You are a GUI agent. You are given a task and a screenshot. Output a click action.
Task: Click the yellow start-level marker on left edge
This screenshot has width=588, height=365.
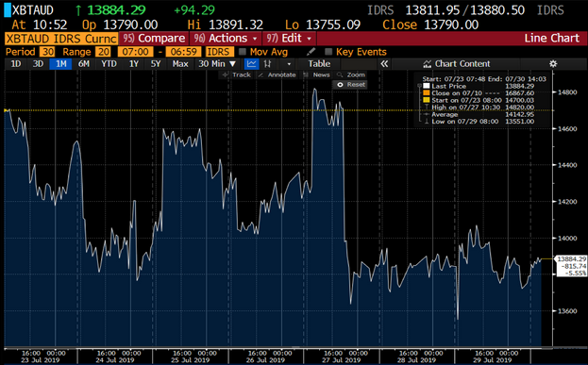click(x=6, y=110)
